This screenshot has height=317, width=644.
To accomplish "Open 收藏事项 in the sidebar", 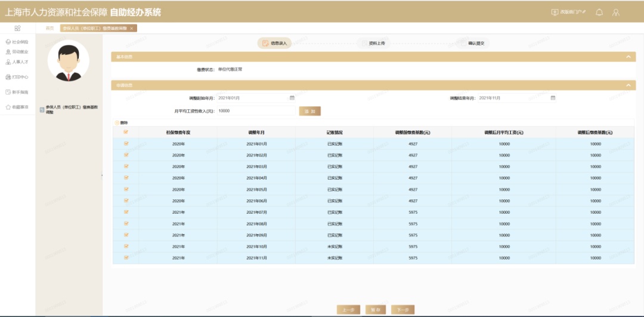I will [x=17, y=107].
